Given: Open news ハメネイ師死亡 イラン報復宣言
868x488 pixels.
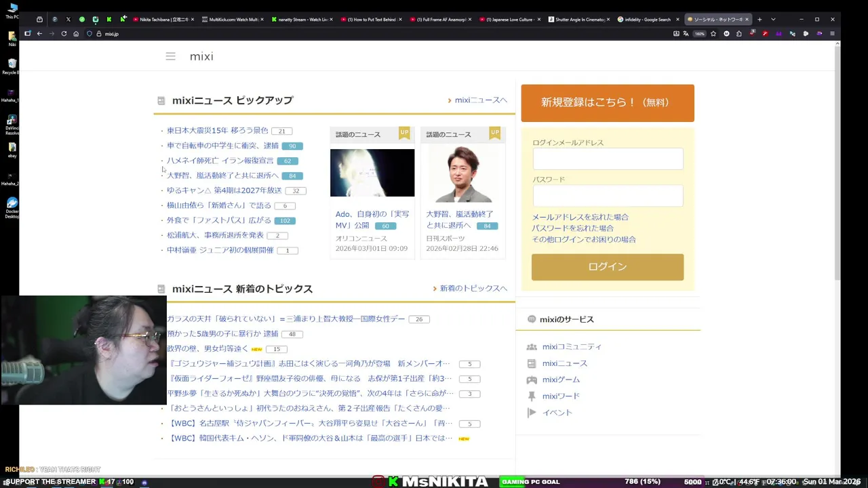Looking at the screenshot, I should pyautogui.click(x=220, y=161).
